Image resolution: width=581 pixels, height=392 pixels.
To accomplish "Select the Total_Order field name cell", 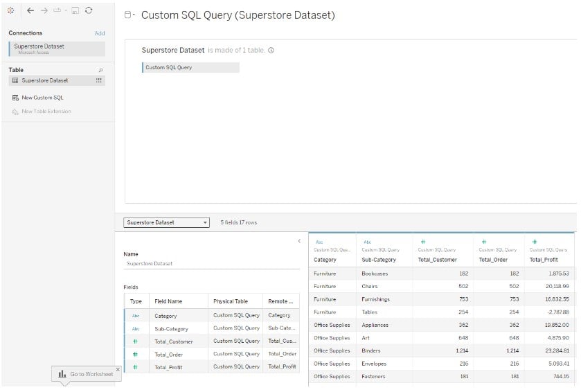I will coord(179,355).
